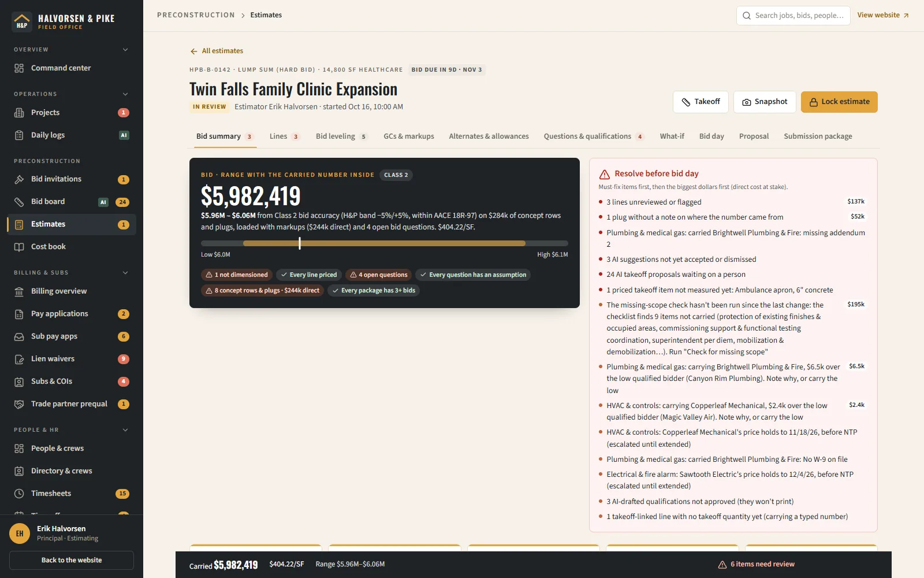Click the BID DUE IN 9D · NOV 3 badge

[446, 70]
